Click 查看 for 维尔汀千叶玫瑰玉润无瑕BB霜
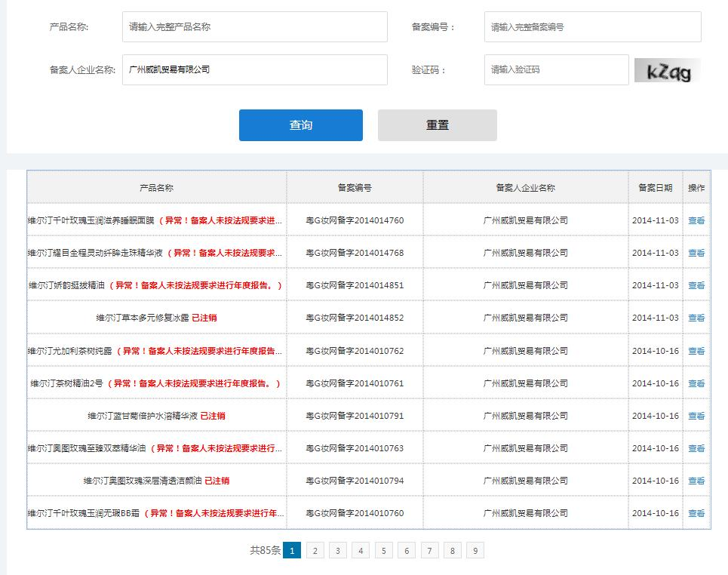 coord(696,513)
